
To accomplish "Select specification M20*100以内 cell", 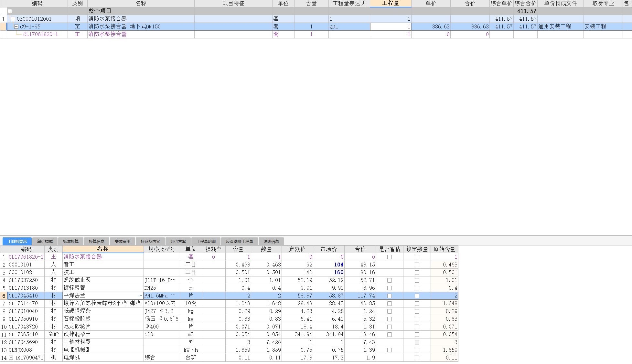I will click(162, 303).
